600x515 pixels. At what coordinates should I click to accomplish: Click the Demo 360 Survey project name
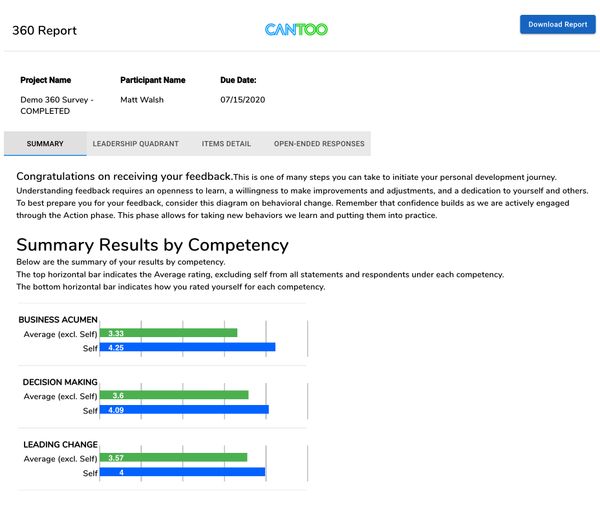click(57, 105)
